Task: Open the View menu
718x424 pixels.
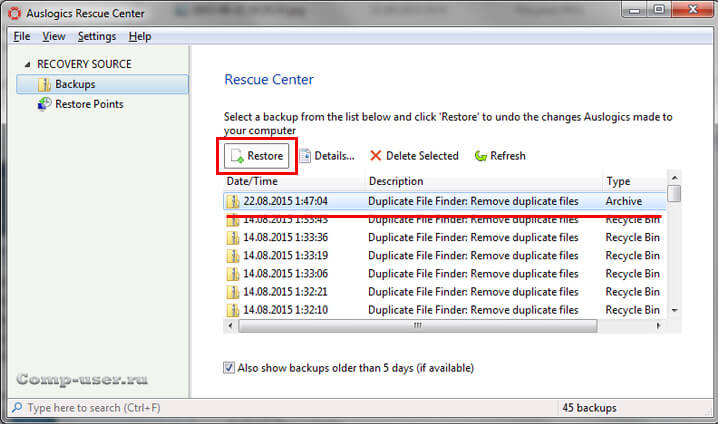Action: click(54, 36)
